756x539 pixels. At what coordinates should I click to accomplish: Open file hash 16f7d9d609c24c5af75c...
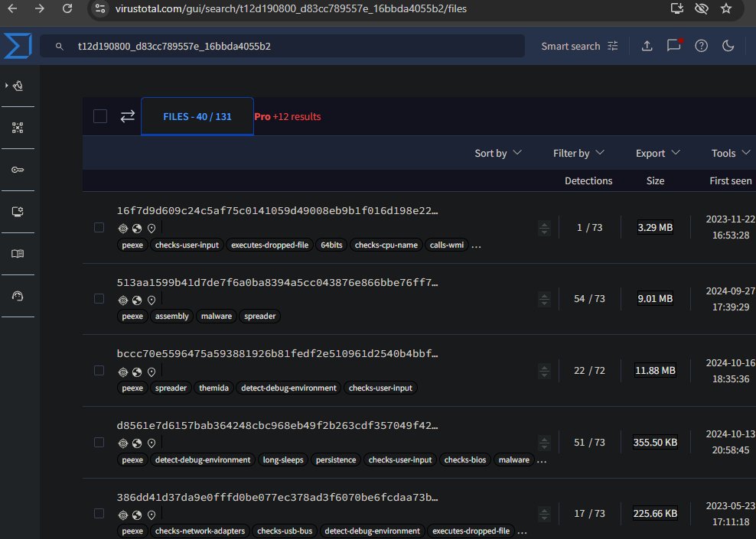(277, 210)
